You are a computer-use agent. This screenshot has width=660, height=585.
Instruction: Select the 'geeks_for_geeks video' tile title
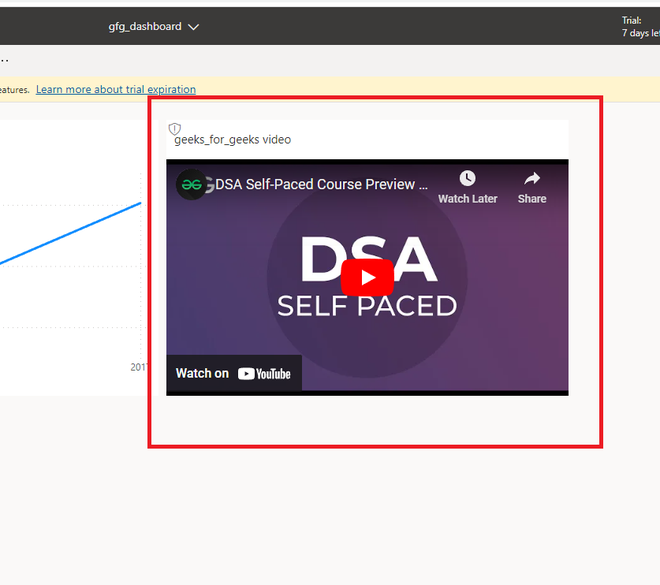(x=232, y=140)
